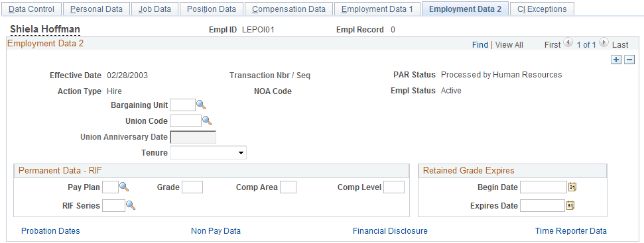Open the Probation Dates link
This screenshot has width=644, height=243.
pyautogui.click(x=50, y=231)
